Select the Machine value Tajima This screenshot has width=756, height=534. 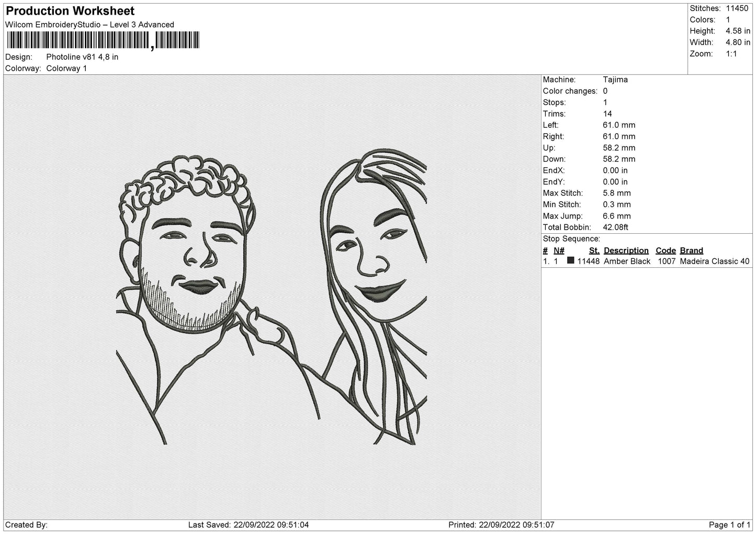pos(615,79)
